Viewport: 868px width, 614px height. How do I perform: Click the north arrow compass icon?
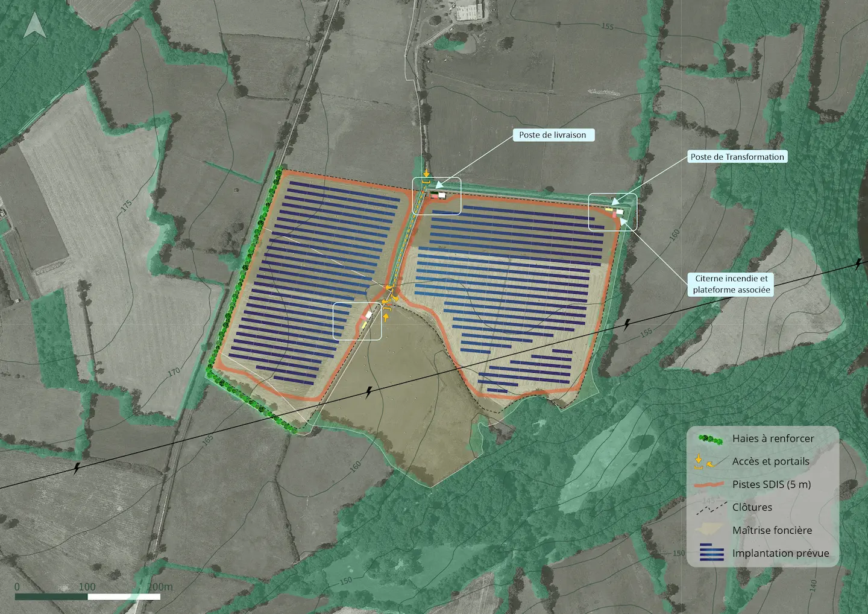point(35,26)
